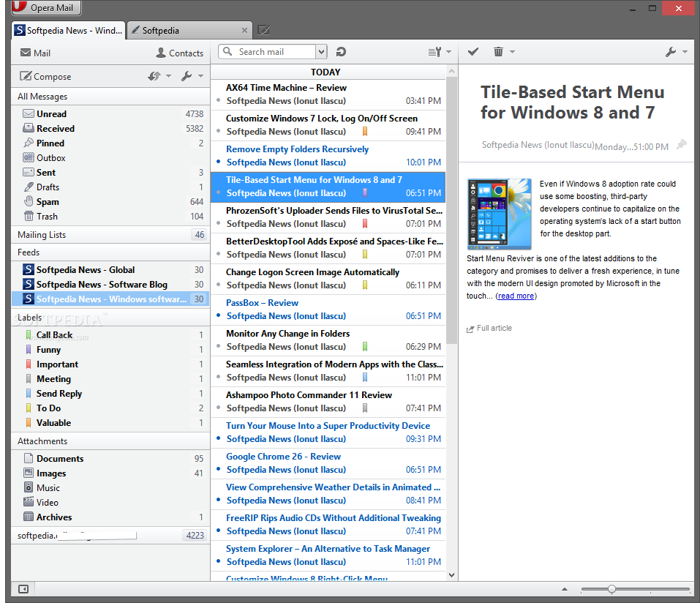Expand the message view wrench dropdown arrow
This screenshot has height=603, width=700.
pos(685,52)
